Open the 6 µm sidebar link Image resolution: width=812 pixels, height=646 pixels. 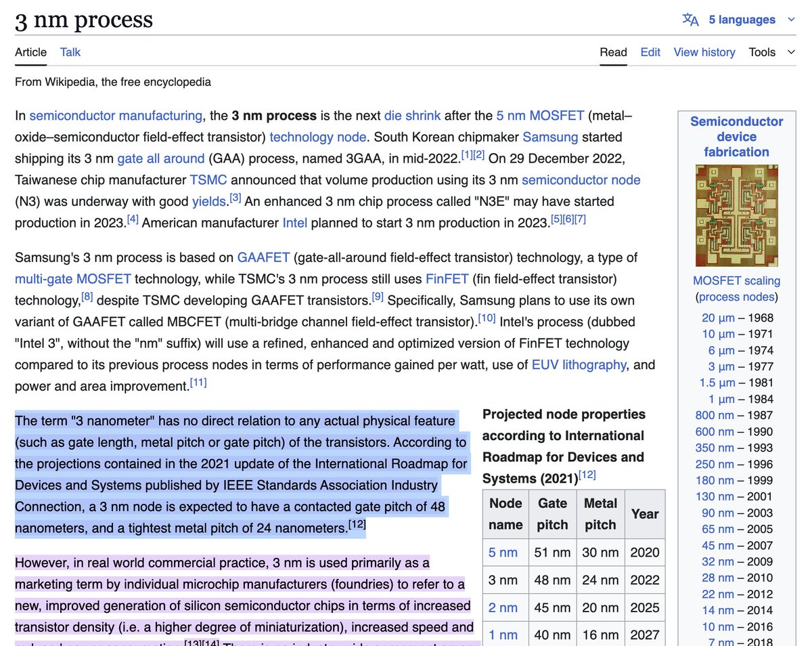pos(721,350)
